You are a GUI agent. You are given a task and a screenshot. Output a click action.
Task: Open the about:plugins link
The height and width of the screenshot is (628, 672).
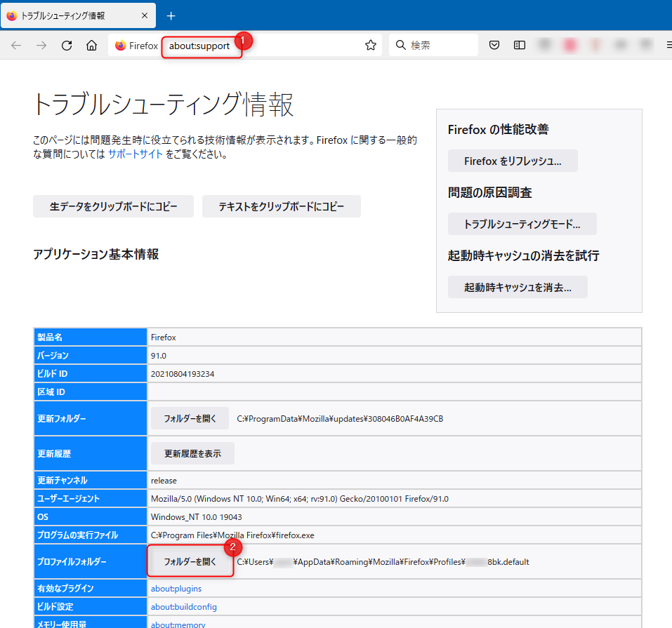pyautogui.click(x=176, y=588)
